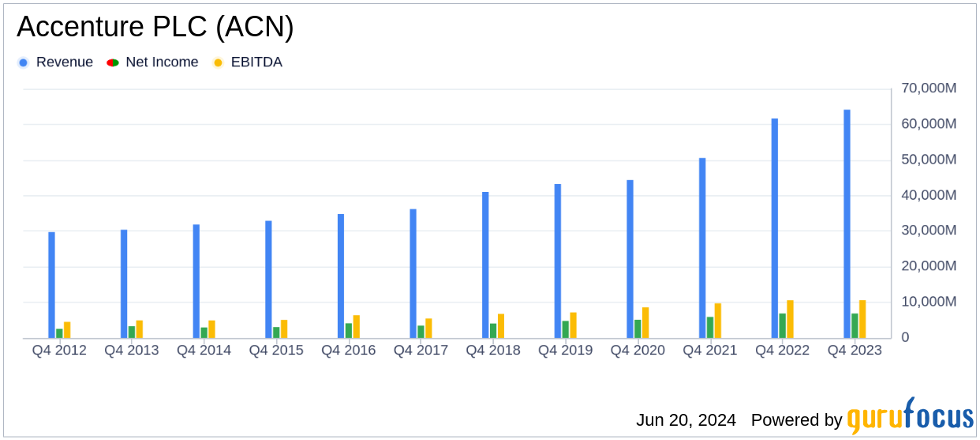This screenshot has height=440, width=980.
Task: Click the 20,000M y-axis label
Action: click(927, 266)
